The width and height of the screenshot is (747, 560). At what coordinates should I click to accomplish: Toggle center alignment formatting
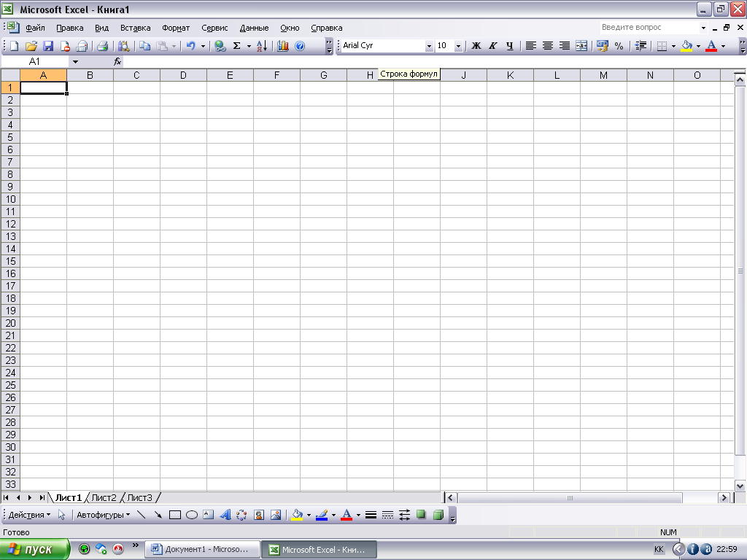(548, 46)
